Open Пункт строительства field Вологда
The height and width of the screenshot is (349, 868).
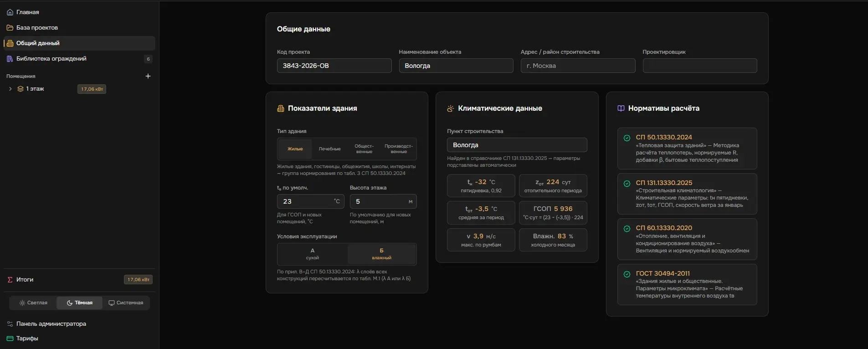517,145
